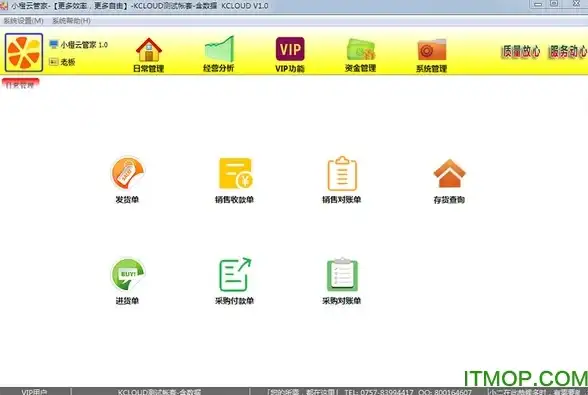Viewport: 588px width, 395px height.
Task: Open the 发货单 sale tag icon
Action: pyautogui.click(x=128, y=173)
